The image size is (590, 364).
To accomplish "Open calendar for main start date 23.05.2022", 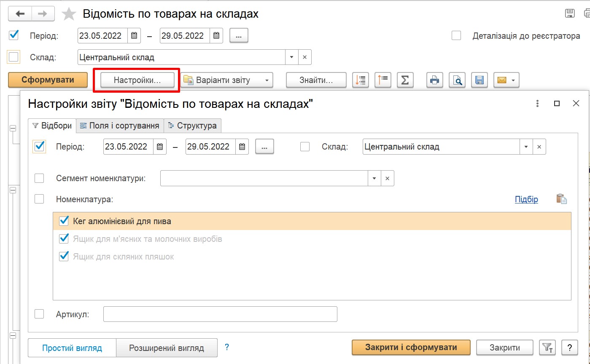I will [x=134, y=36].
